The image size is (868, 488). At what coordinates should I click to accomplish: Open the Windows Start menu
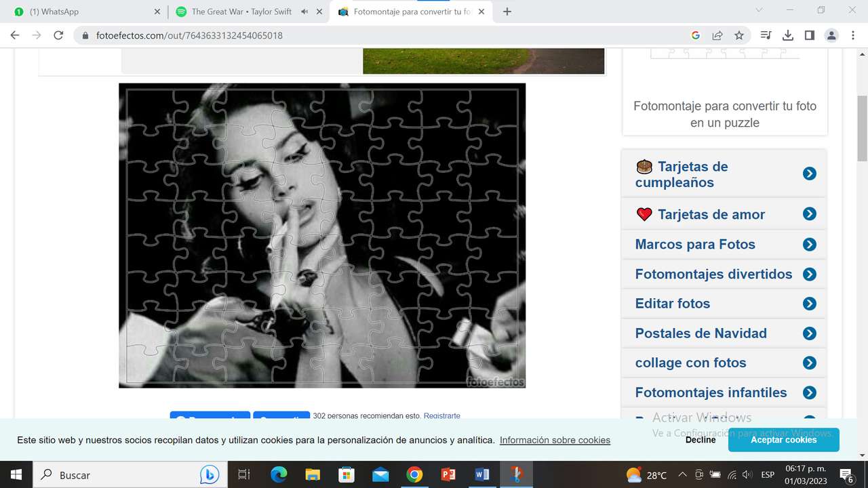(x=16, y=474)
